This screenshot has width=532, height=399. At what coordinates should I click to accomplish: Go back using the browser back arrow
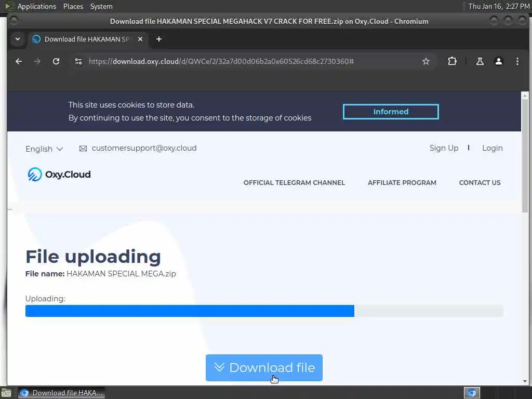coord(19,61)
